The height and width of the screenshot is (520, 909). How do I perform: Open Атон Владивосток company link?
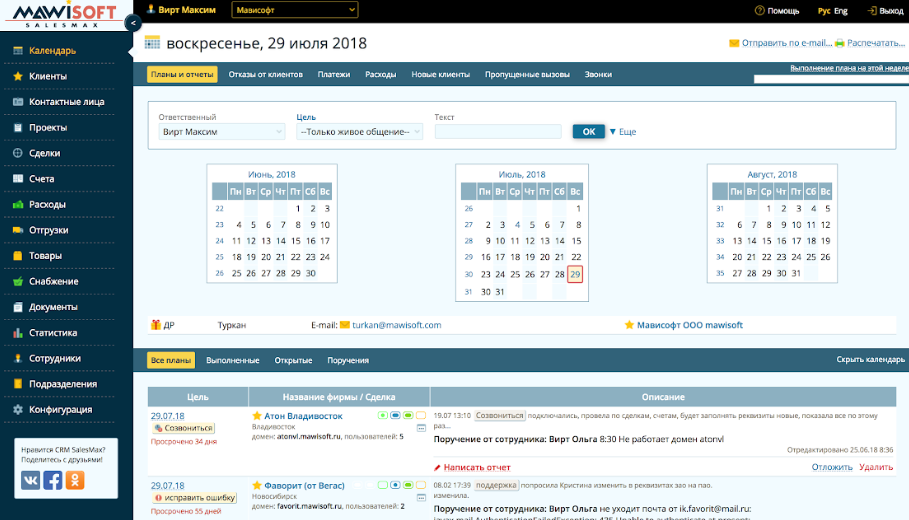tap(303, 416)
